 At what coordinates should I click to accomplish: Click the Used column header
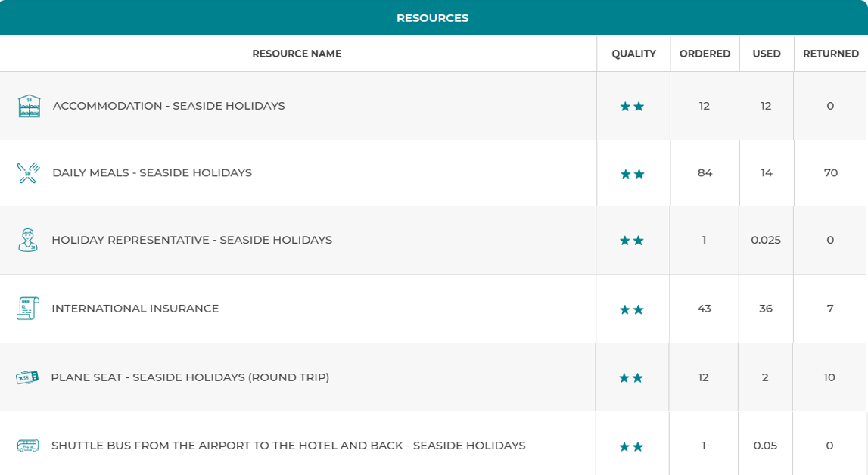767,54
